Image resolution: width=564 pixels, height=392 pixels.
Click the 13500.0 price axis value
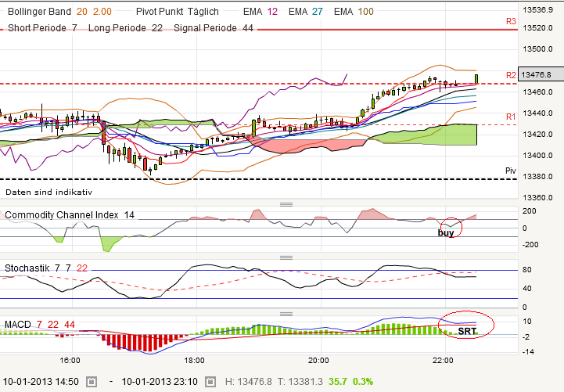click(x=537, y=49)
